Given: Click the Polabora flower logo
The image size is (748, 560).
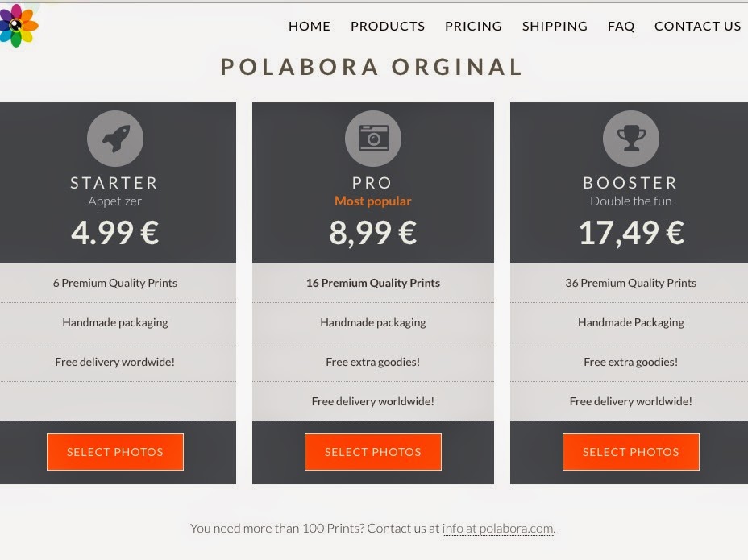Looking at the screenshot, I should 18,25.
